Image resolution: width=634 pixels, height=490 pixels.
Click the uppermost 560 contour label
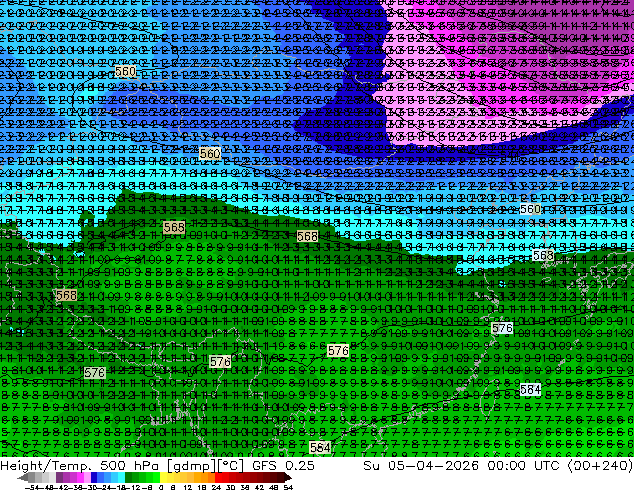(125, 72)
